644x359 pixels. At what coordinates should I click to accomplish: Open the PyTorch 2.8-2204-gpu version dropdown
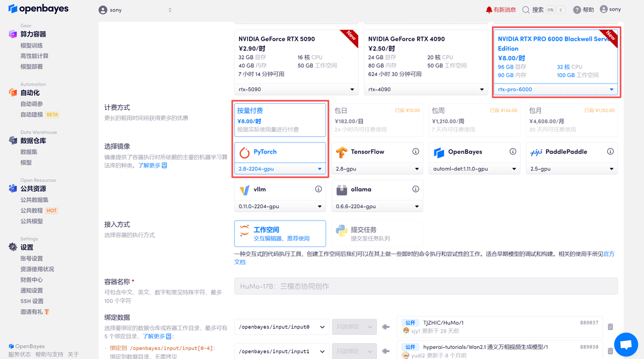[280, 169]
